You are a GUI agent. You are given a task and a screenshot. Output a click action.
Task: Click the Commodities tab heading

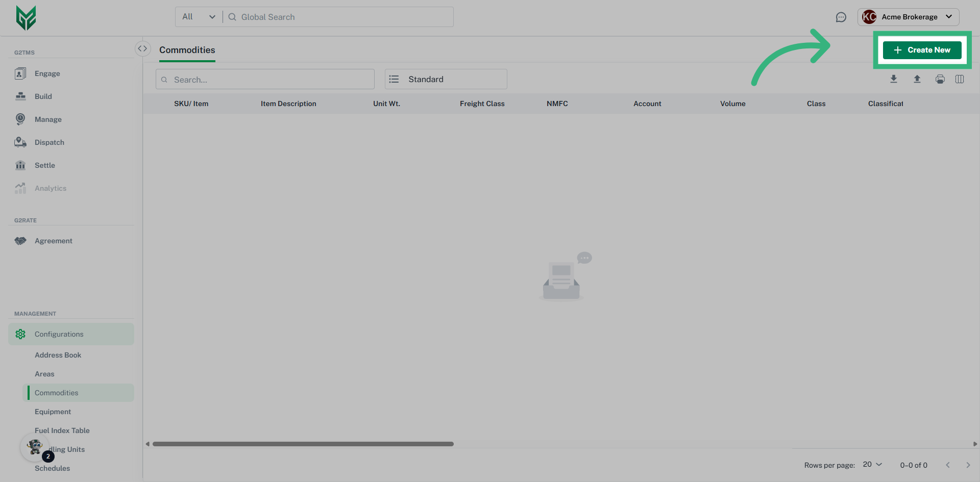pos(187,50)
